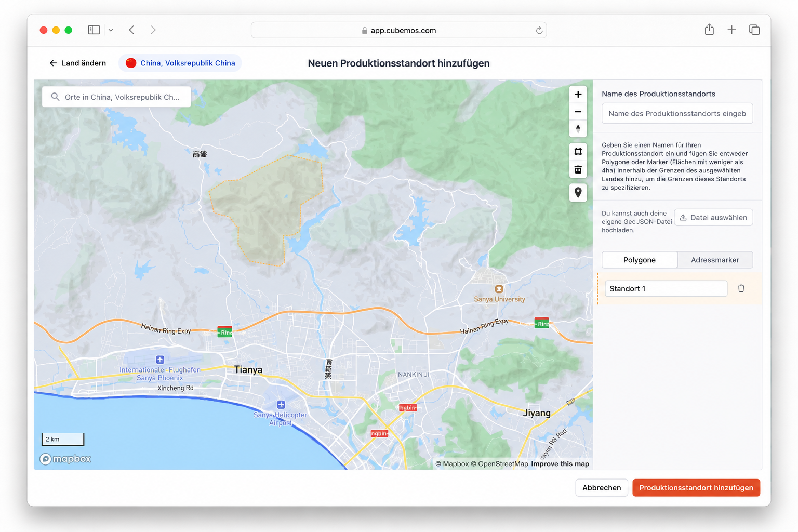Click the app.cubemos.com address bar
Screen dimensions: 798x532
point(398,30)
